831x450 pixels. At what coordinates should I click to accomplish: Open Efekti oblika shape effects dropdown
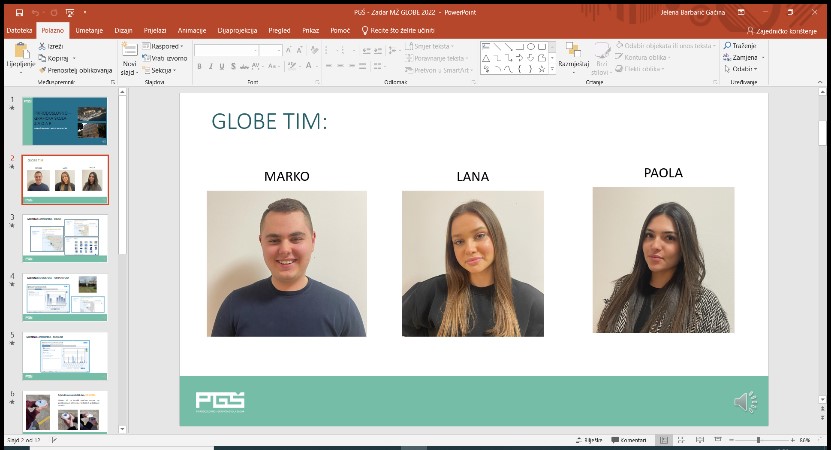pos(640,69)
